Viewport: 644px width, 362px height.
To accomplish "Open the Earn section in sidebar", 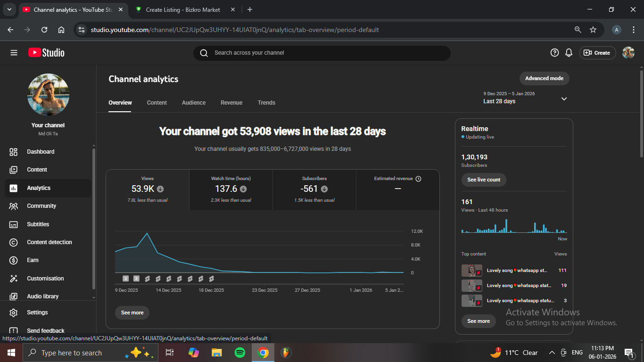I will 33,260.
